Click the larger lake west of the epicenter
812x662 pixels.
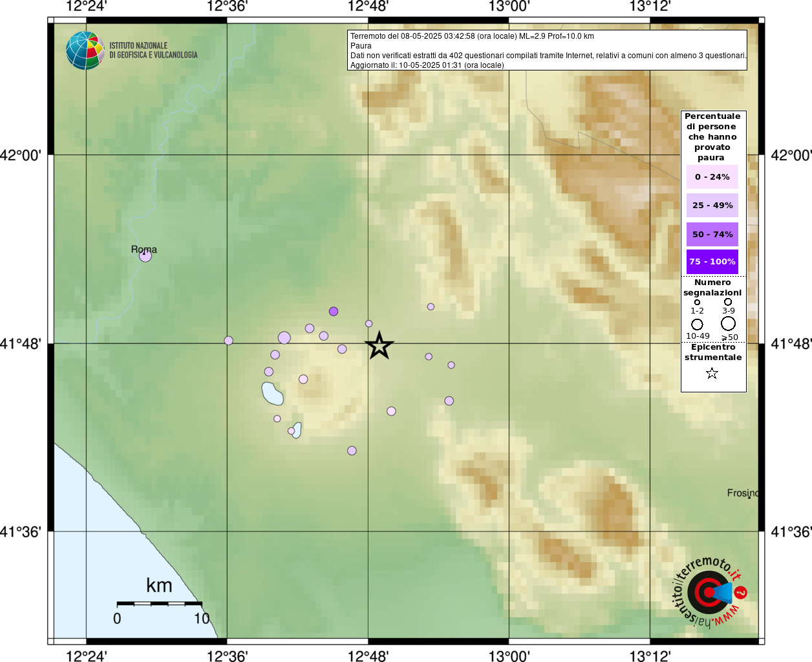coord(272,393)
